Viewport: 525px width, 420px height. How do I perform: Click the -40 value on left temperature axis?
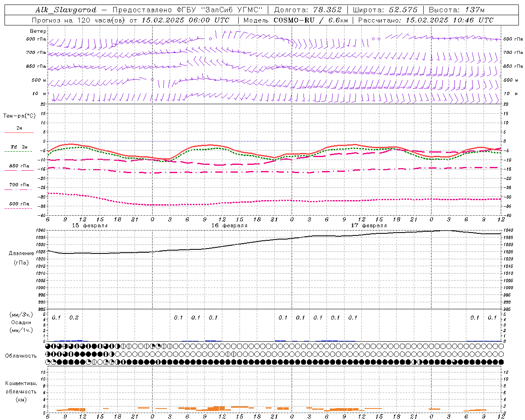[42, 215]
